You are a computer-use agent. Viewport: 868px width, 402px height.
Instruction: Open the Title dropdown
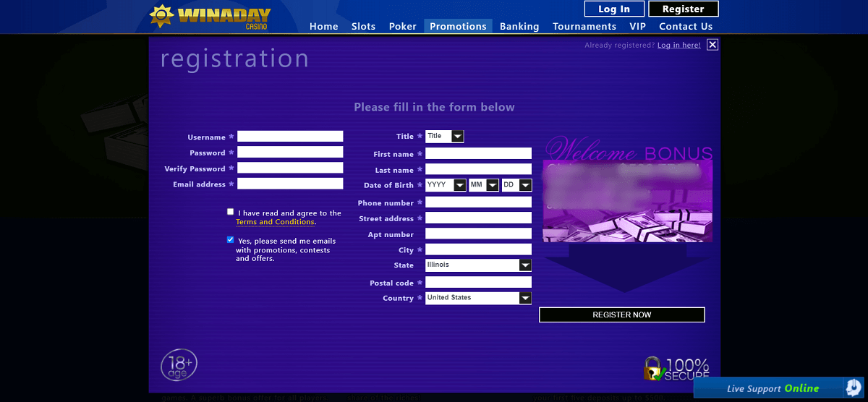point(445,136)
